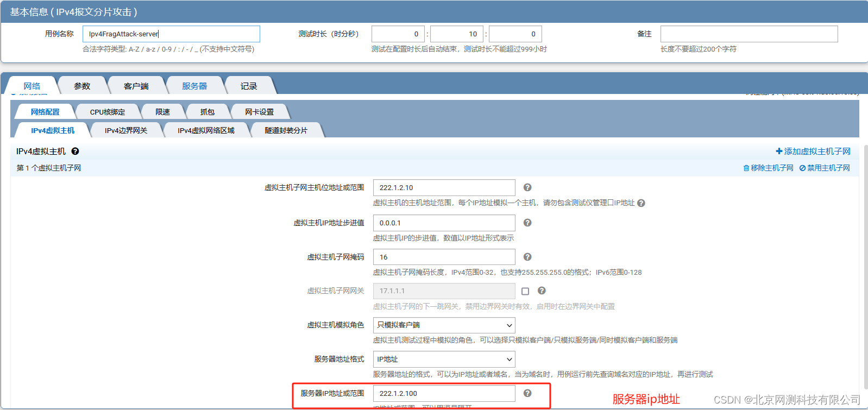Click trash icon of 移除主机子网
The image size is (868, 410).
click(746, 168)
